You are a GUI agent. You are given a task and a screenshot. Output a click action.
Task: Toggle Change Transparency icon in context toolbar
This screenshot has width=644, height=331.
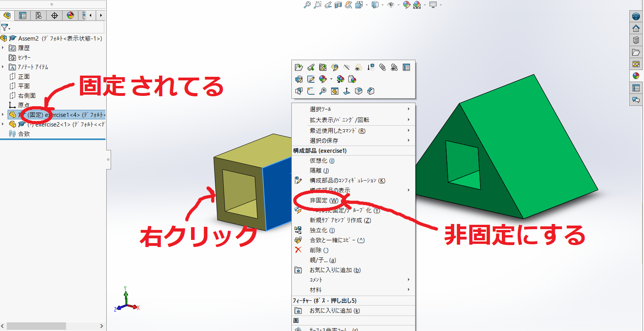tap(359, 68)
